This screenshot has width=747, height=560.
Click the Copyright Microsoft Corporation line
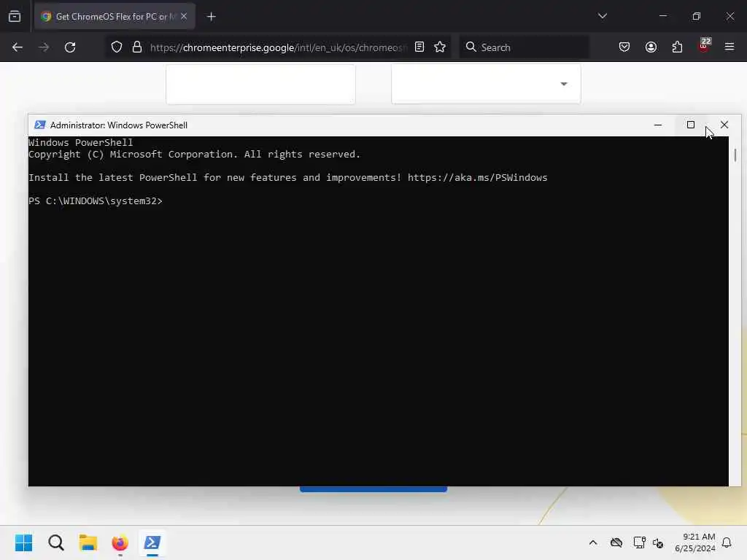(194, 155)
